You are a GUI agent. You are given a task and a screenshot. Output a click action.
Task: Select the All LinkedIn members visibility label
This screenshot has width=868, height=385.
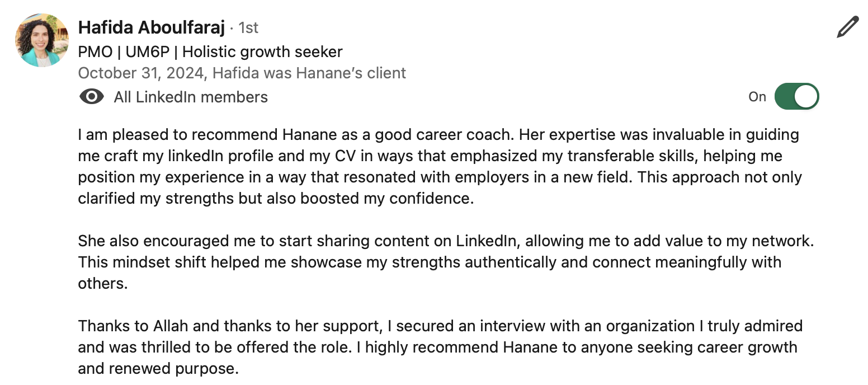click(191, 97)
